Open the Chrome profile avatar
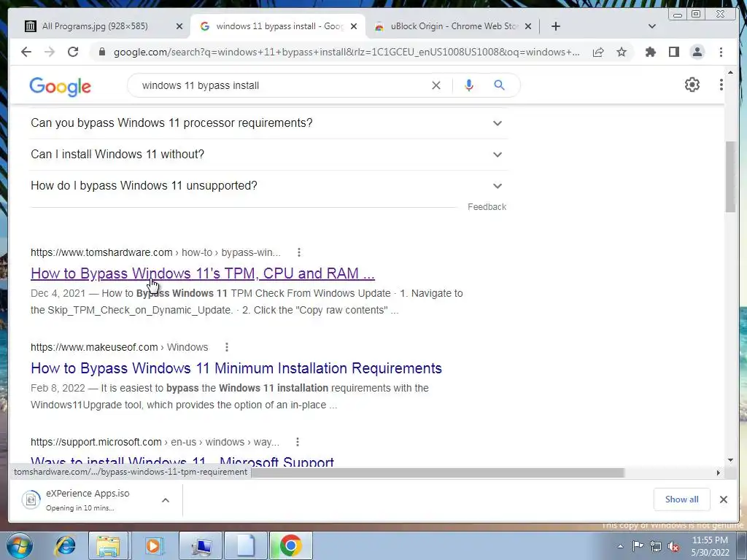The height and width of the screenshot is (560, 747). coord(697,52)
